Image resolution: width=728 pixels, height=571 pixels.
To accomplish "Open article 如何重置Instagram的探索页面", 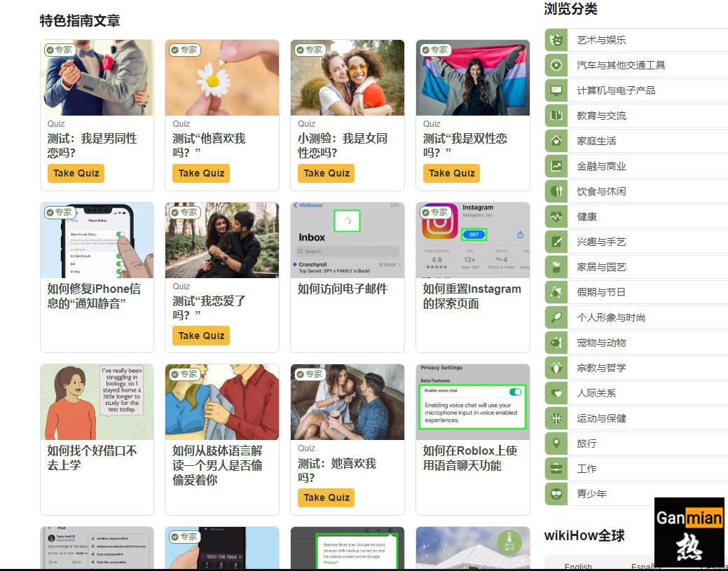I will pyautogui.click(x=472, y=296).
